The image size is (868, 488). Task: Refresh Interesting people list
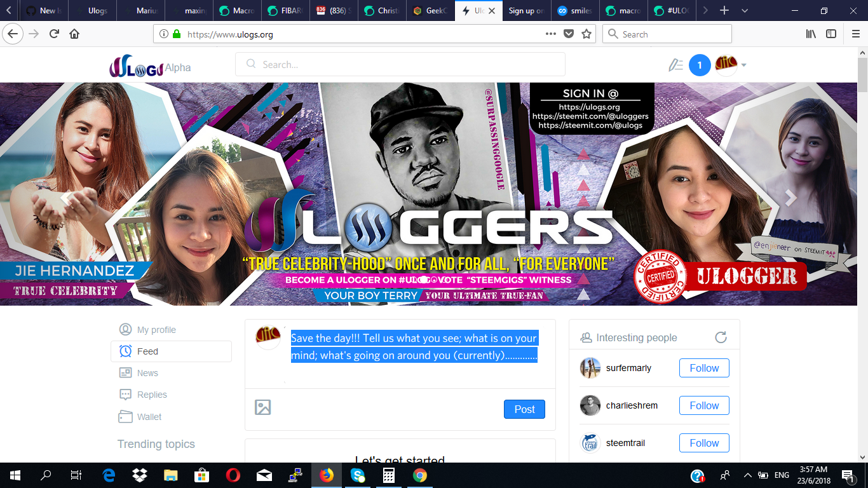click(x=721, y=337)
